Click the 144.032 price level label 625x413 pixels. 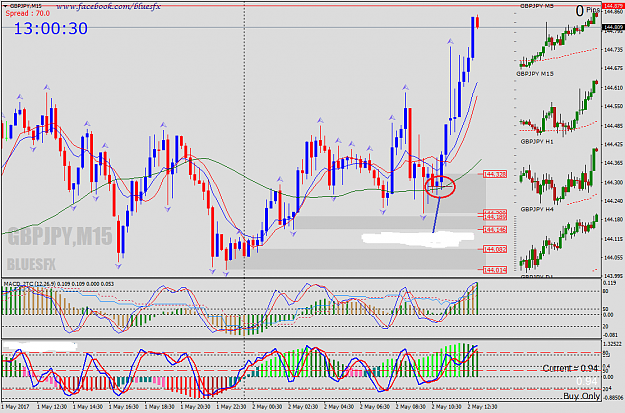[495, 250]
